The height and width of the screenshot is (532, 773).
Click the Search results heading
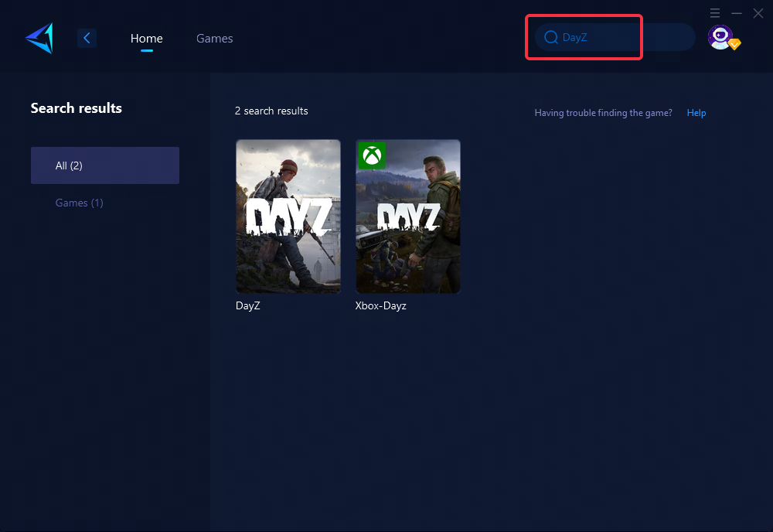(x=77, y=108)
